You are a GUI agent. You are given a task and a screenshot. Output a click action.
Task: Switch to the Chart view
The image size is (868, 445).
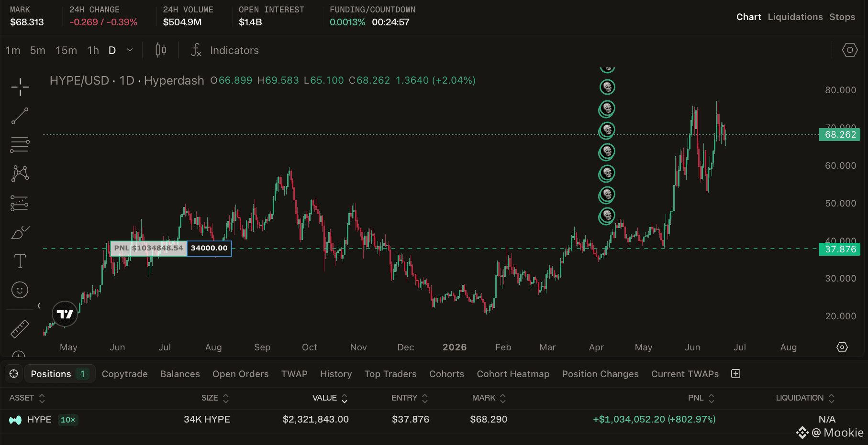(x=748, y=17)
